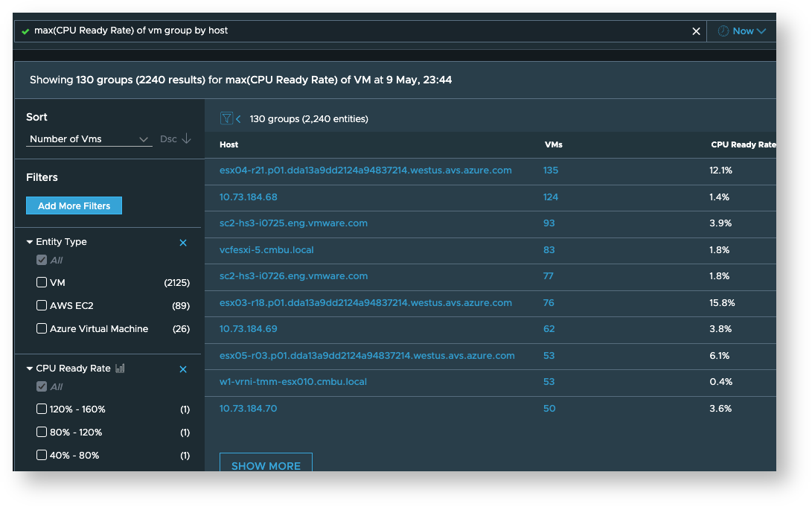Image resolution: width=812 pixels, height=507 pixels.
Task: Click the 62 VMs count link
Action: pyautogui.click(x=549, y=329)
